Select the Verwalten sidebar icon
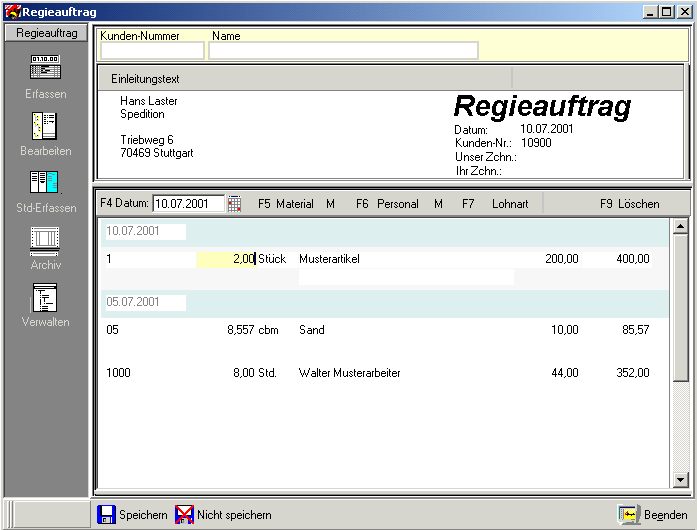This screenshot has height=530, width=697. pyautogui.click(x=44, y=297)
